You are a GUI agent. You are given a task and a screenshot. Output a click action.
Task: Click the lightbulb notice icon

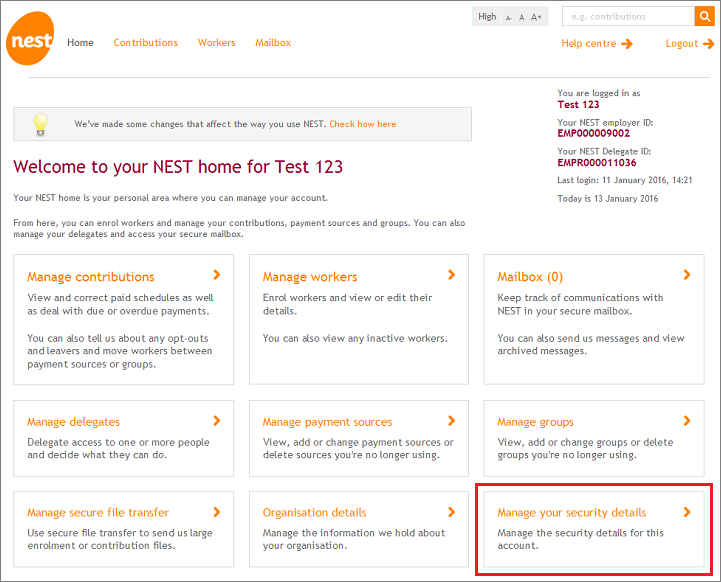pyautogui.click(x=40, y=124)
